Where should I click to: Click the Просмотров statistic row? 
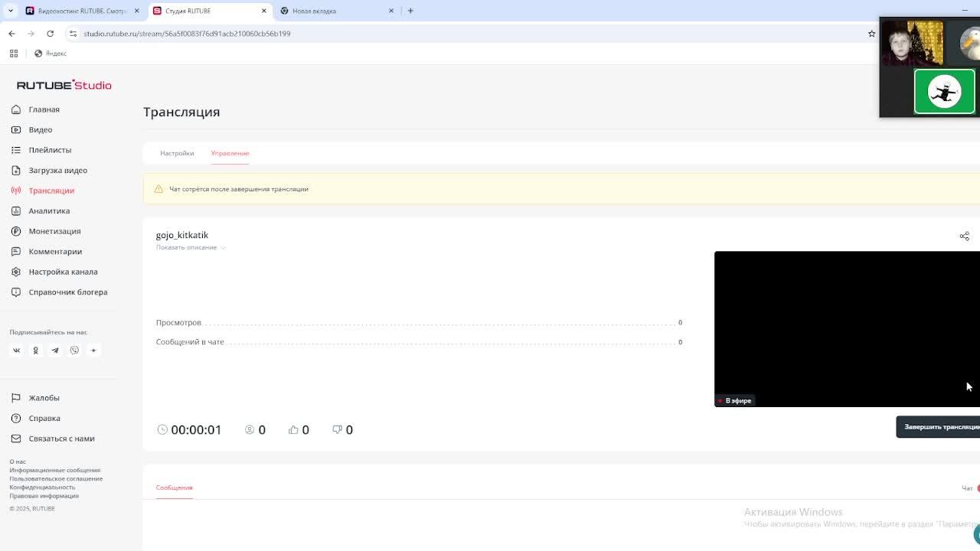[x=419, y=322]
